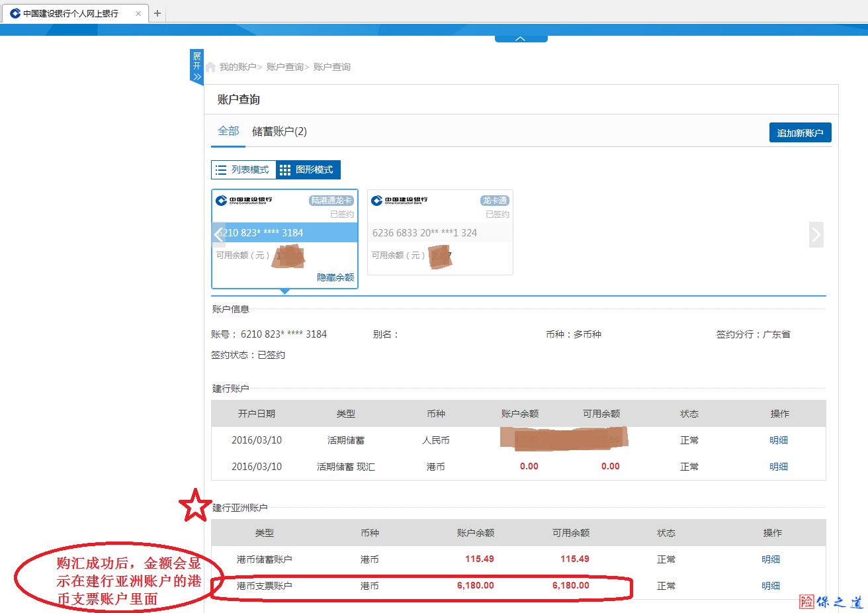Click card number 6236 6833 20** ***1 324
Image resolution: width=868 pixels, height=613 pixels.
(x=425, y=233)
